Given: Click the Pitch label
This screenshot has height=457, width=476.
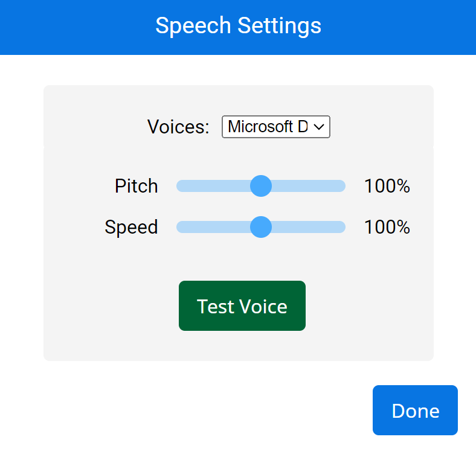Looking at the screenshot, I should [x=137, y=186].
